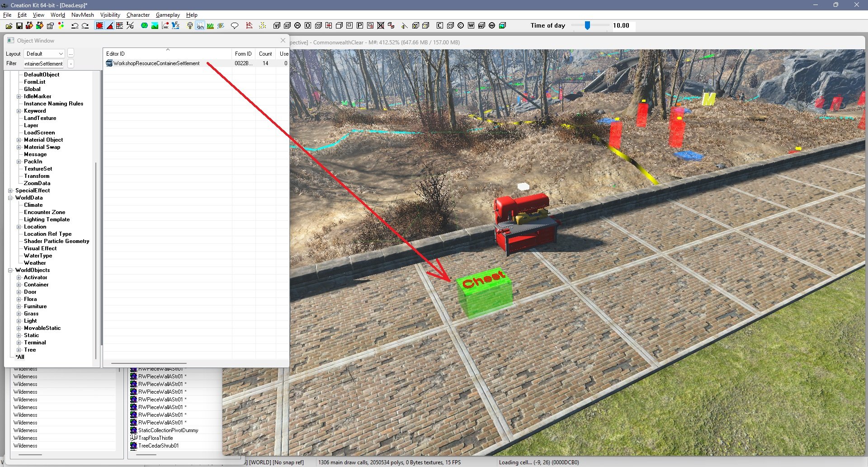Click the cube landscape picture icon

[502, 26]
